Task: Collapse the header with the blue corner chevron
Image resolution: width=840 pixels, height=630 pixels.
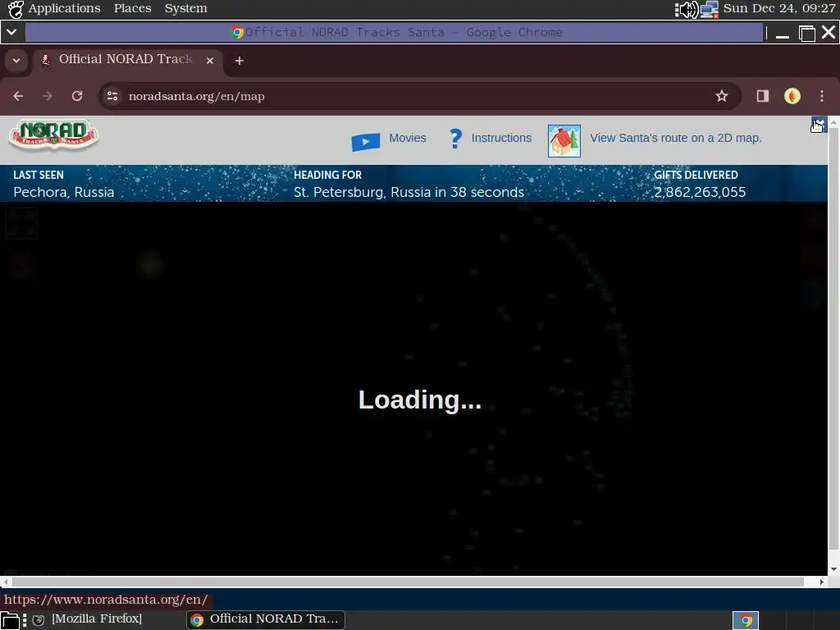Action: [819, 125]
